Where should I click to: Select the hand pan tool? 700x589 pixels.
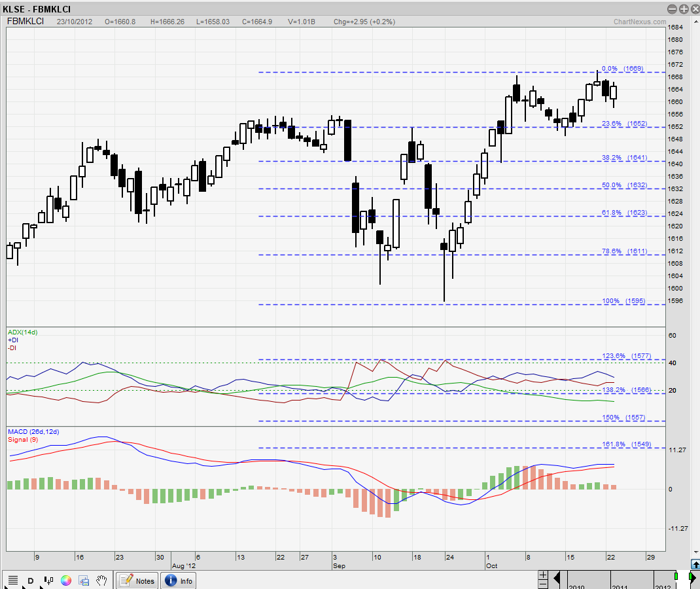(x=101, y=580)
